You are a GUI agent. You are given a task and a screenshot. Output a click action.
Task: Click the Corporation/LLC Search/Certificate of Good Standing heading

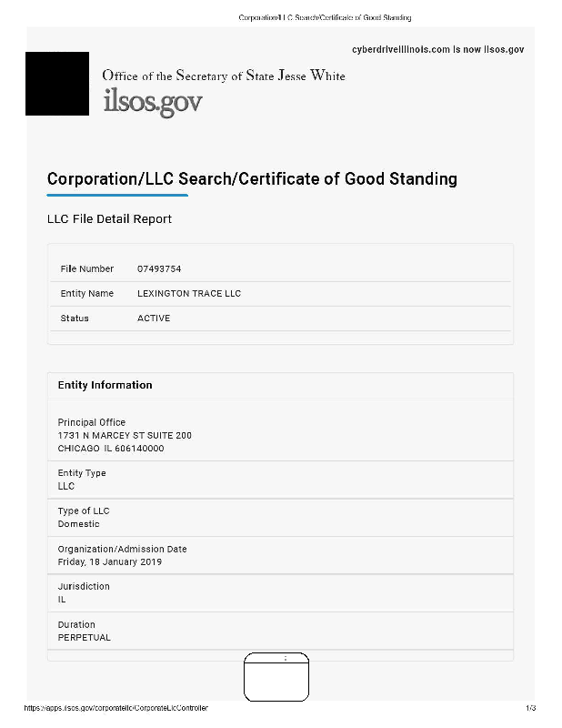point(252,178)
